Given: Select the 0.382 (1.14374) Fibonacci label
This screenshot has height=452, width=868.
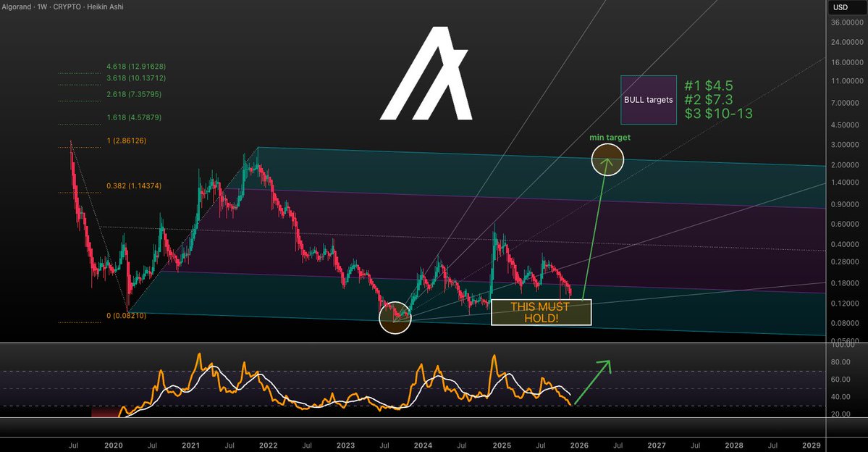Looking at the screenshot, I should pyautogui.click(x=134, y=186).
